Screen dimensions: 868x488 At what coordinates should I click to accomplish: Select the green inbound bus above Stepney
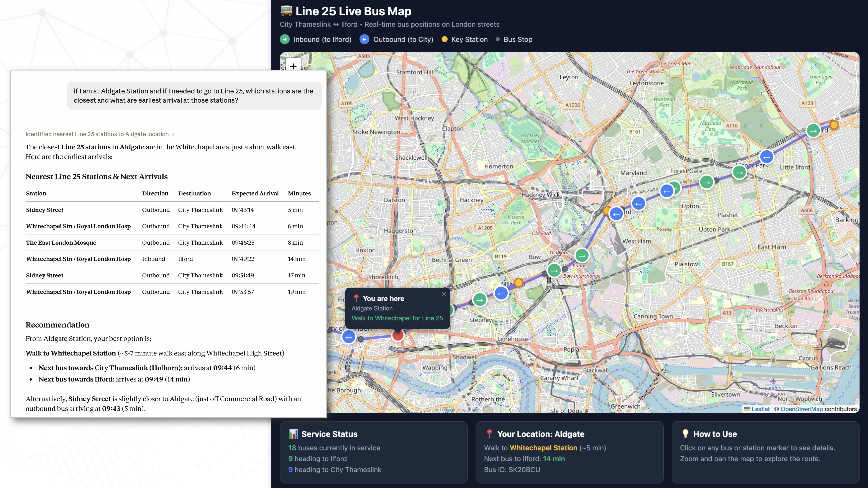pos(479,300)
